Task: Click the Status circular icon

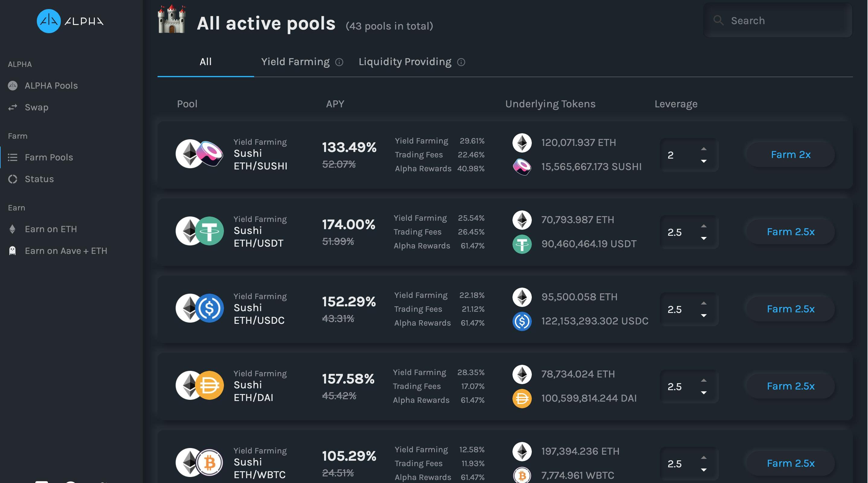Action: (12, 179)
